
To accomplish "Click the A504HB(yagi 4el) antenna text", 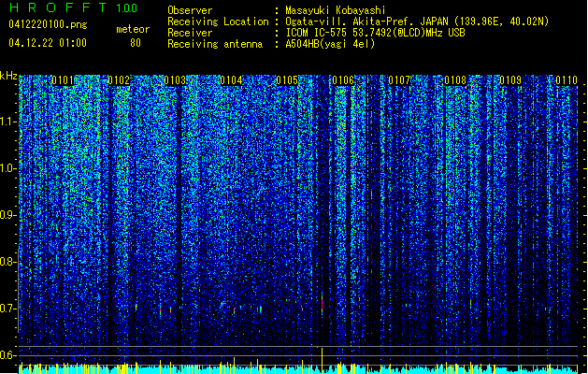I will [x=330, y=44].
